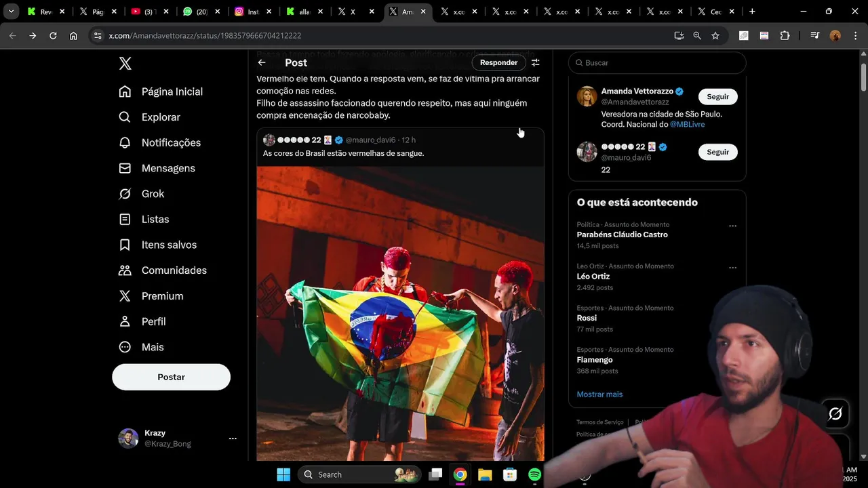The image size is (868, 488).
Task: Expand the Mais circle icon menu
Action: coord(125,347)
